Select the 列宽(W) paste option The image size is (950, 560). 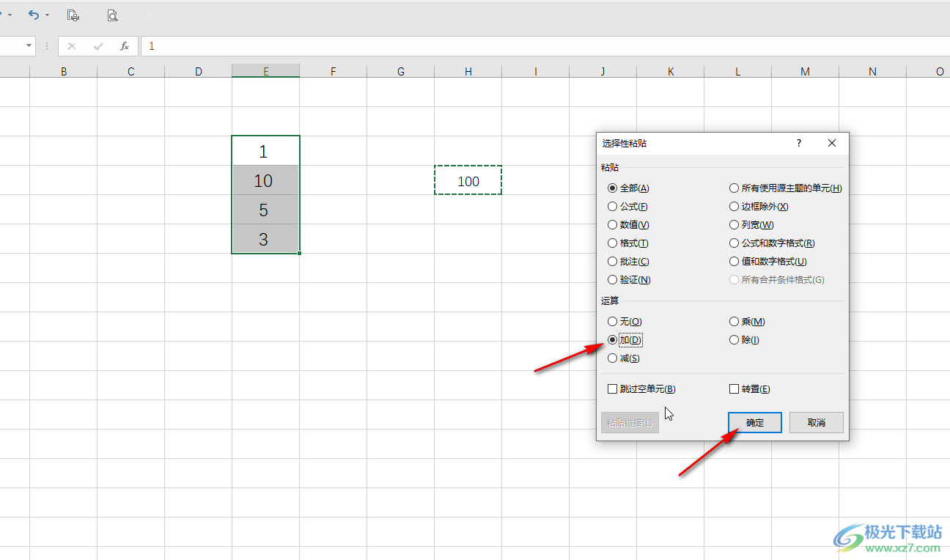[x=751, y=225]
